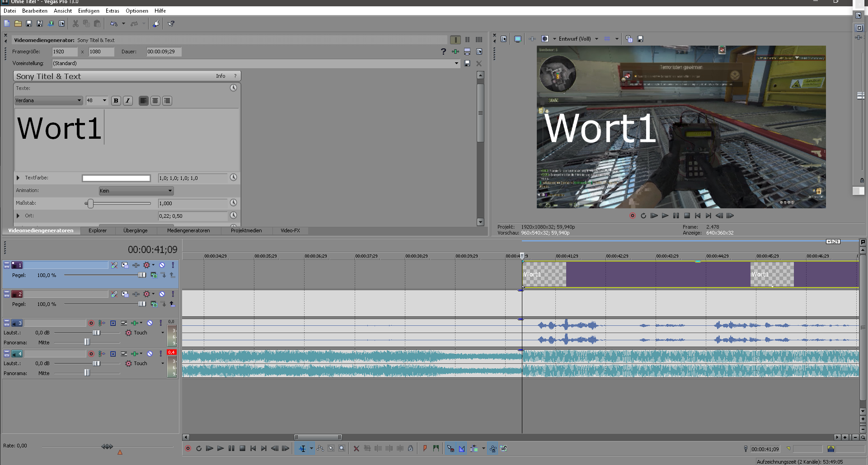The width and height of the screenshot is (868, 465).
Task: Click the white Textfarbe color swatch
Action: pyautogui.click(x=116, y=178)
